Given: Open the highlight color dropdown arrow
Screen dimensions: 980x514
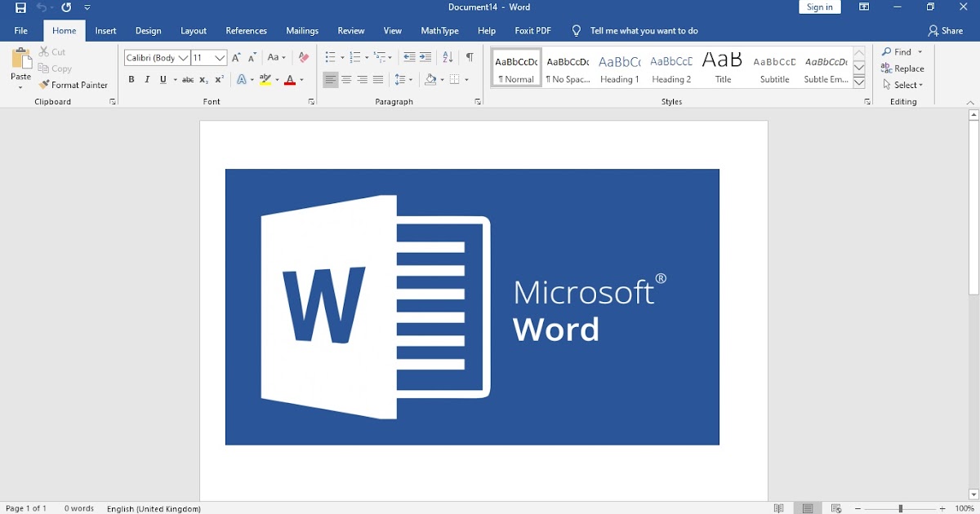Looking at the screenshot, I should click(x=278, y=80).
